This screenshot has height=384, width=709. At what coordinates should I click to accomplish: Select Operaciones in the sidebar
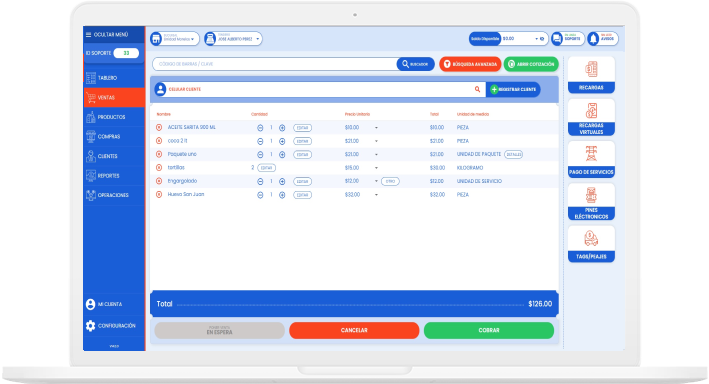(x=114, y=195)
